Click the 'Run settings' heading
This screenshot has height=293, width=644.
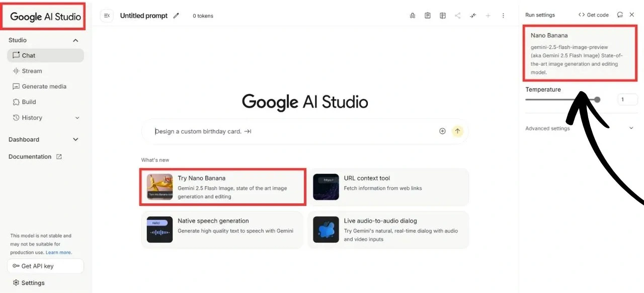coord(540,15)
